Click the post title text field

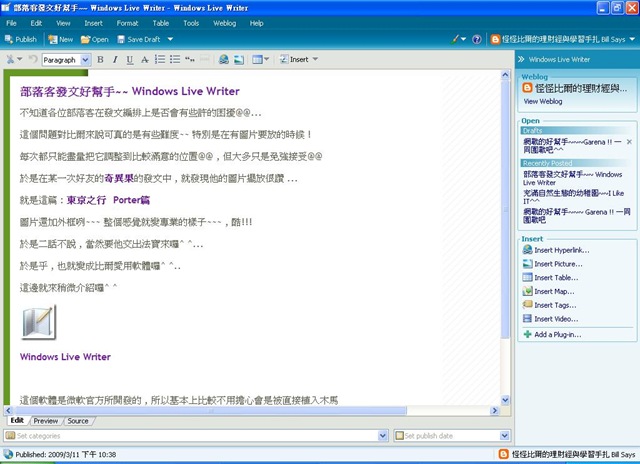[x=130, y=91]
